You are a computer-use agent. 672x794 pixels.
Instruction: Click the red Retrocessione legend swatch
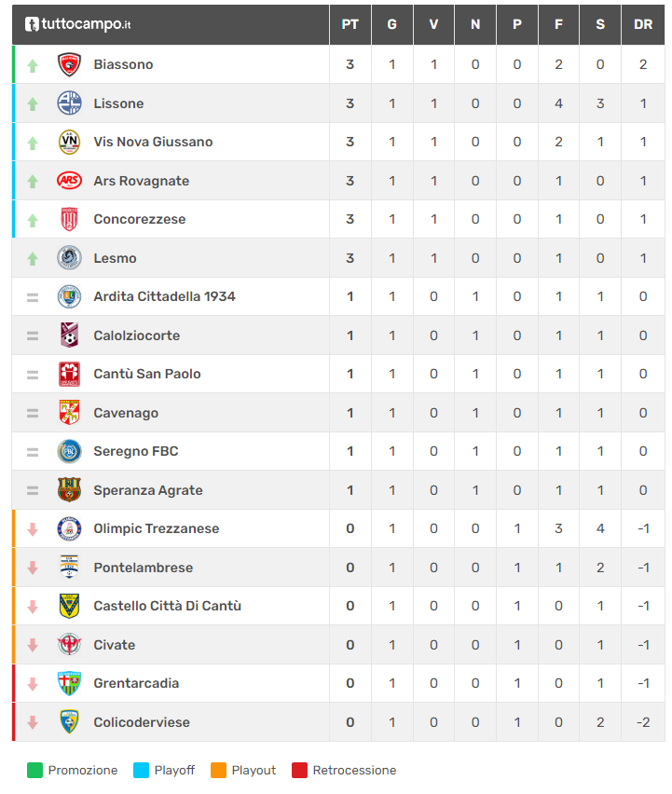(x=300, y=771)
